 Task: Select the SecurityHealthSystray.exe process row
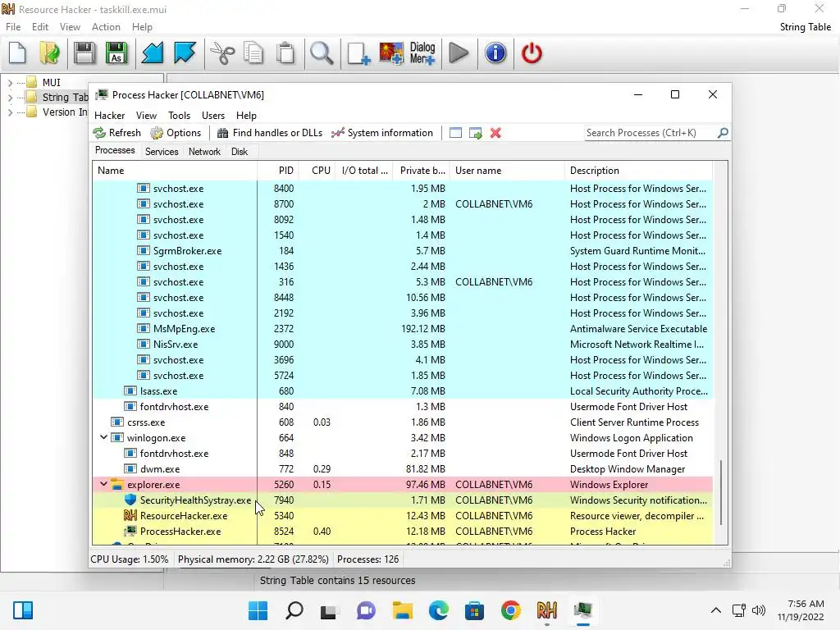pos(402,500)
